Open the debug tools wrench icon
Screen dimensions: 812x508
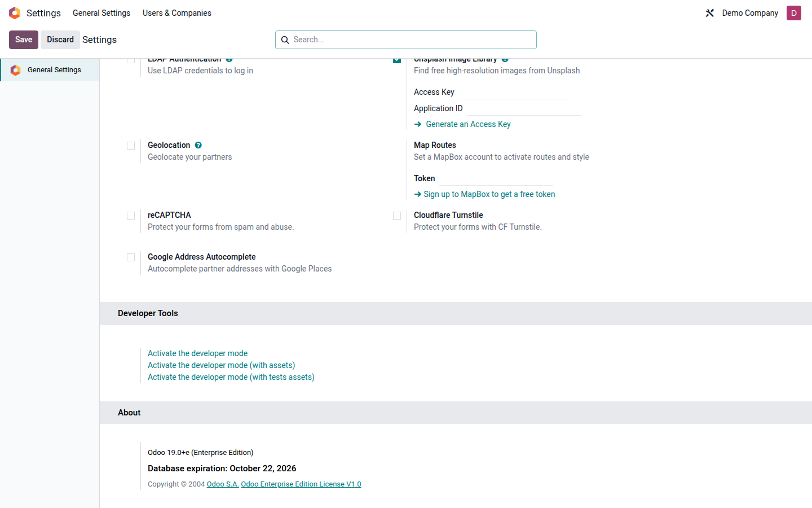click(x=710, y=13)
